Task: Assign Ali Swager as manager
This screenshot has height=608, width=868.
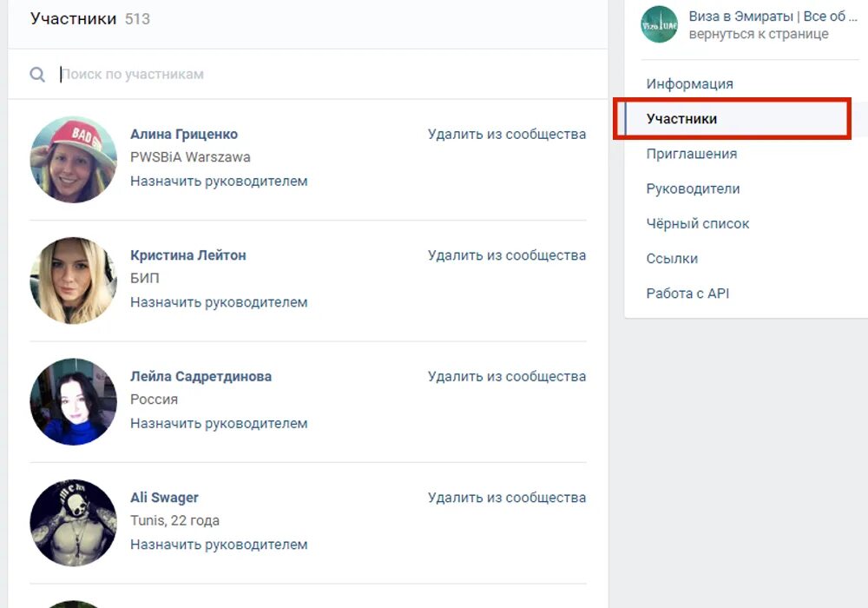Action: (x=219, y=545)
